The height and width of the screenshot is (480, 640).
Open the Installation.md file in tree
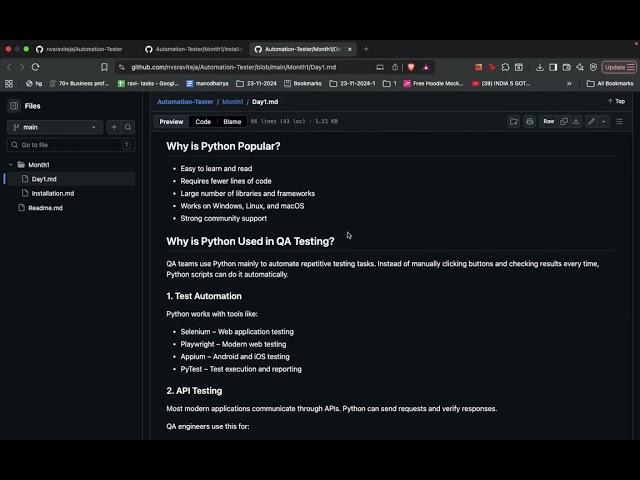(x=53, y=193)
